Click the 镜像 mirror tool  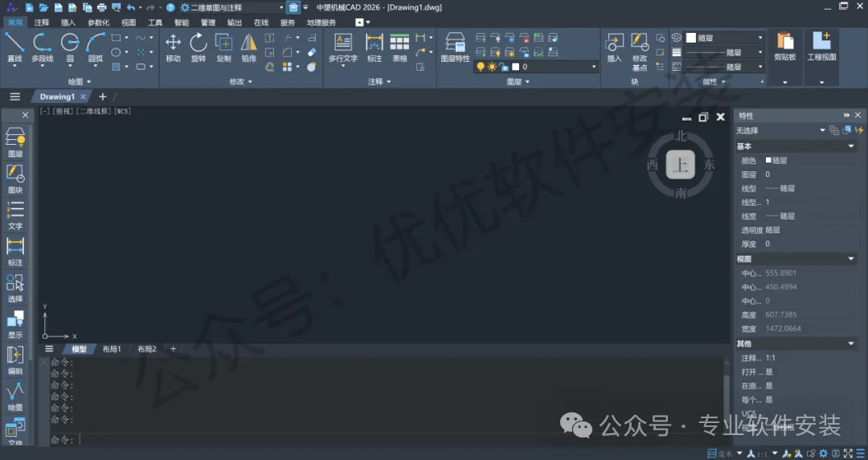(249, 47)
